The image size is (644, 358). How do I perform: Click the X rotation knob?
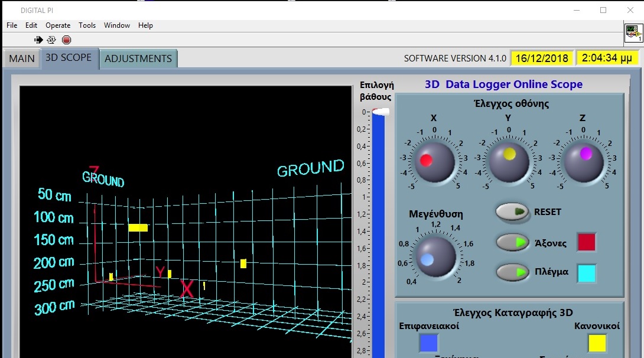pyautogui.click(x=434, y=161)
